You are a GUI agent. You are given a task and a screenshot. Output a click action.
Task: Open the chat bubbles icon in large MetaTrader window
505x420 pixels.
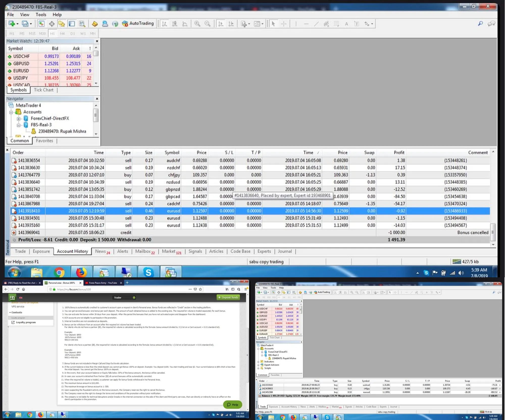(x=491, y=23)
